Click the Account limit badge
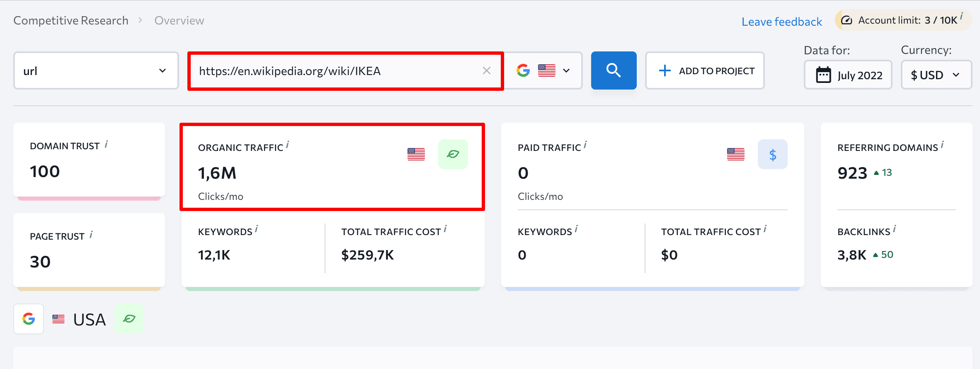This screenshot has width=980, height=369. click(903, 20)
